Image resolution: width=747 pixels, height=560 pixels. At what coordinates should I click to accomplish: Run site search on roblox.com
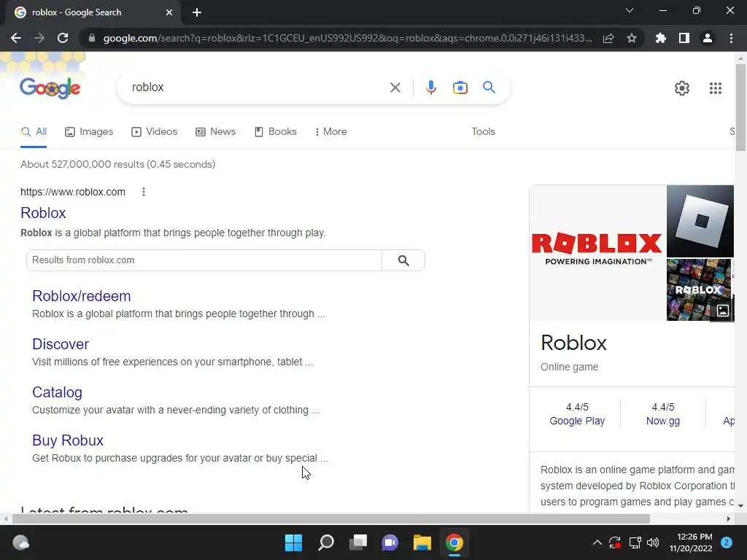tap(403, 260)
